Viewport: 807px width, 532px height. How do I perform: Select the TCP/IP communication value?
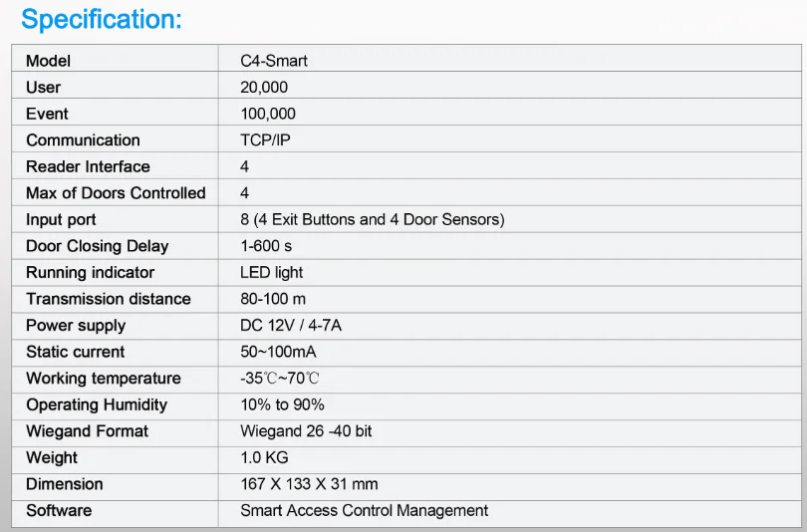click(x=266, y=140)
